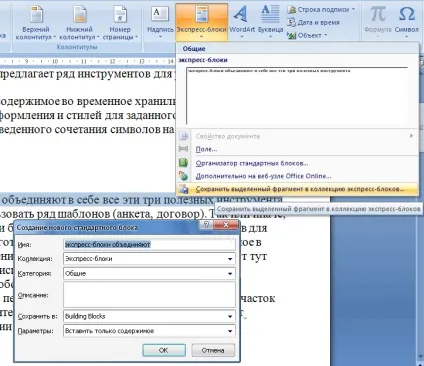Image resolution: width=424 pixels, height=366 pixels.
Task: Confirm the dialog with OK
Action: click(x=164, y=350)
